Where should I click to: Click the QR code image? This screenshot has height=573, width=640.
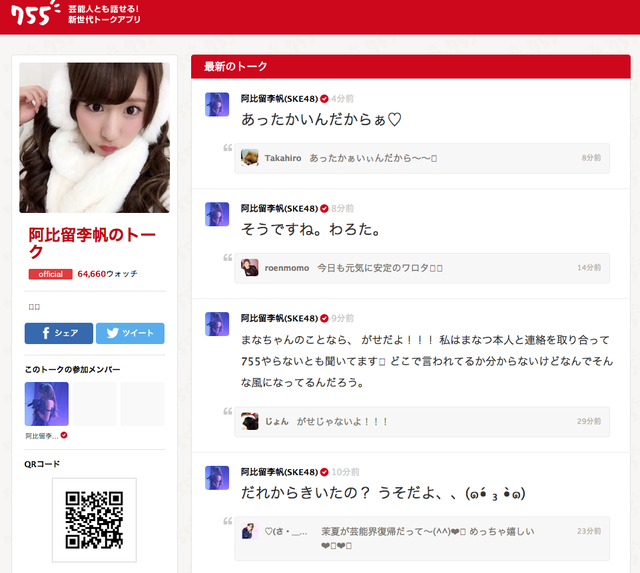pos(94,520)
